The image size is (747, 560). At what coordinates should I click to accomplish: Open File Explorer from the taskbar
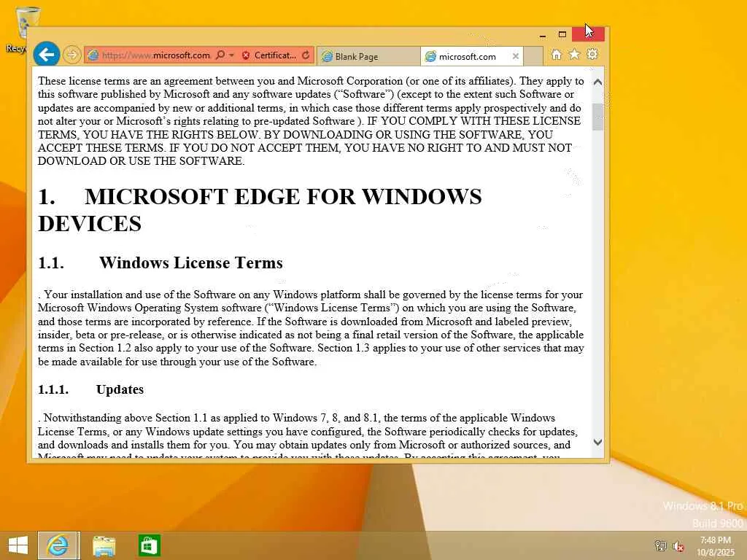click(x=104, y=545)
